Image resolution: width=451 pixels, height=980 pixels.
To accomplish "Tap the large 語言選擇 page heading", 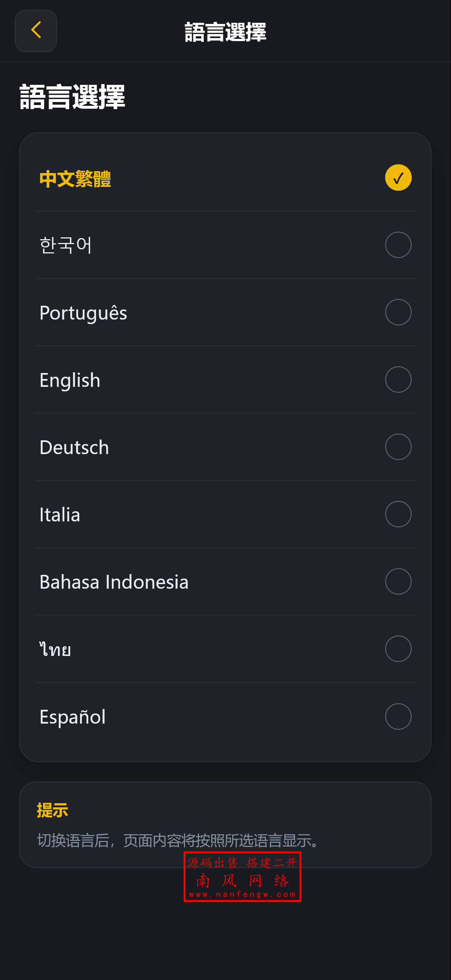I will point(72,98).
